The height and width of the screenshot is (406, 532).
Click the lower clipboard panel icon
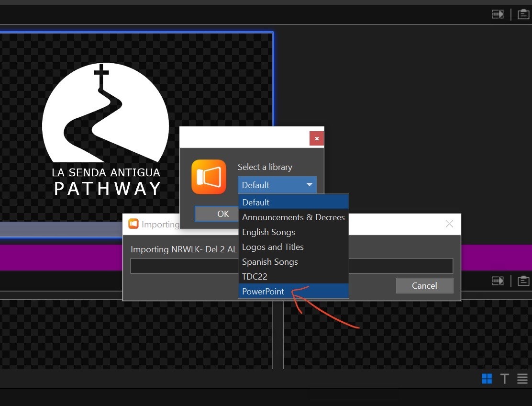pyautogui.click(x=523, y=281)
